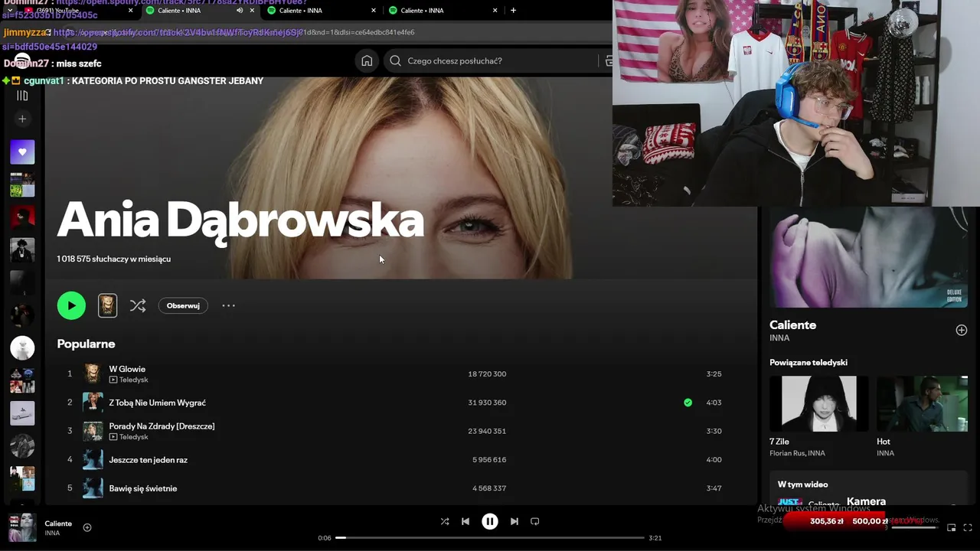Screen dimensions: 980x551
Task: Toggle repeat in player bar
Action: tap(535, 521)
